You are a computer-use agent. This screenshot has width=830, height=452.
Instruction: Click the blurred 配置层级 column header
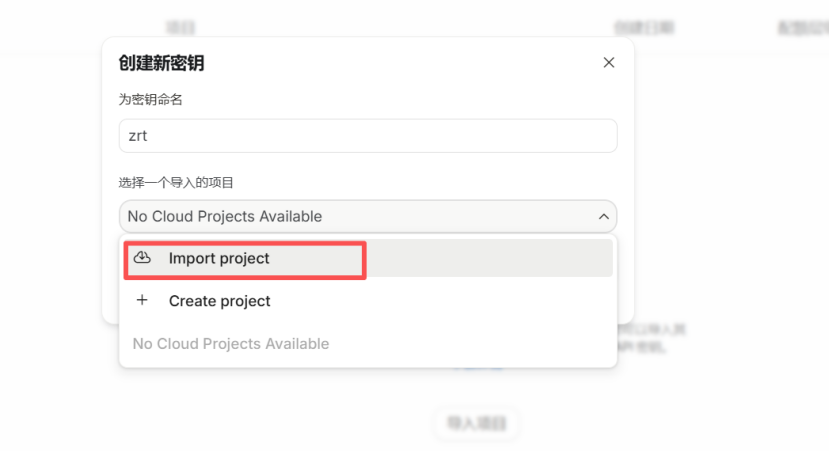pyautogui.click(x=800, y=28)
